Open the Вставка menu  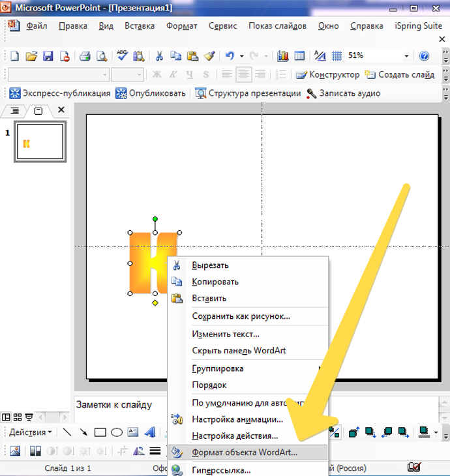pyautogui.click(x=140, y=26)
